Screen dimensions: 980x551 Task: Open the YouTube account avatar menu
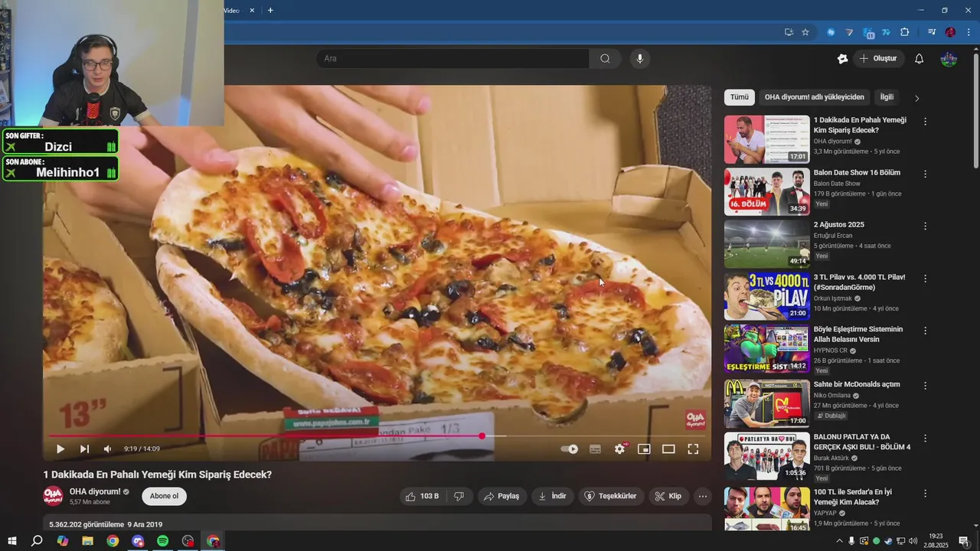pos(949,58)
